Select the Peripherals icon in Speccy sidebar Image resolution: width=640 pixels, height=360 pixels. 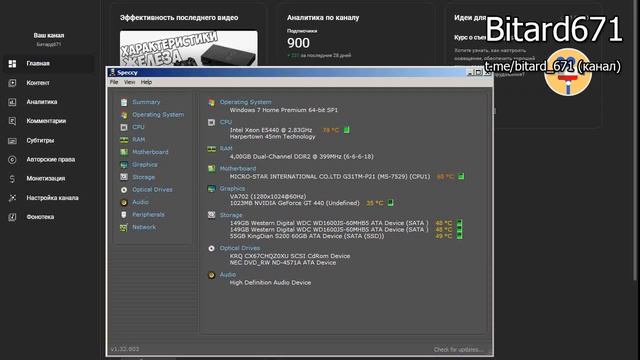124,215
